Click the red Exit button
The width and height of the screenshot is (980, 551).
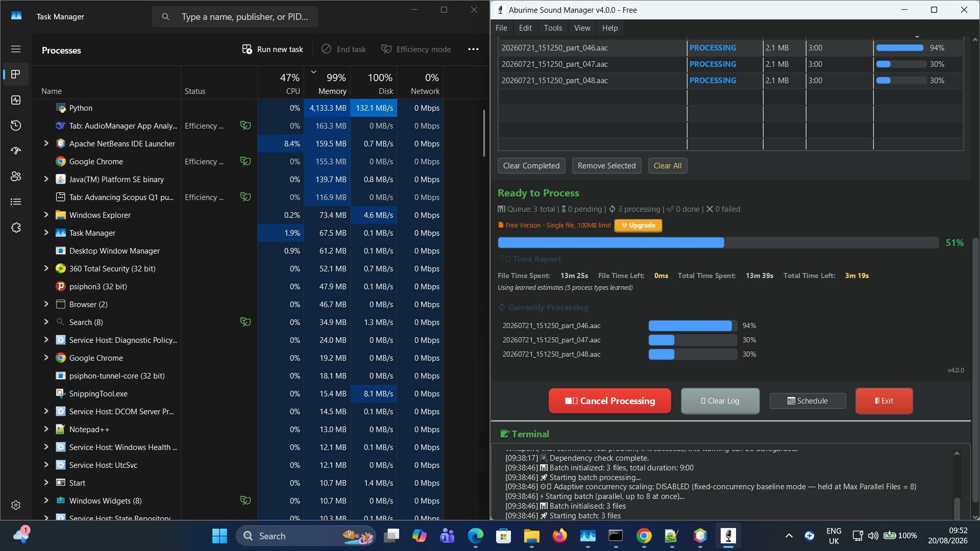pyautogui.click(x=884, y=401)
